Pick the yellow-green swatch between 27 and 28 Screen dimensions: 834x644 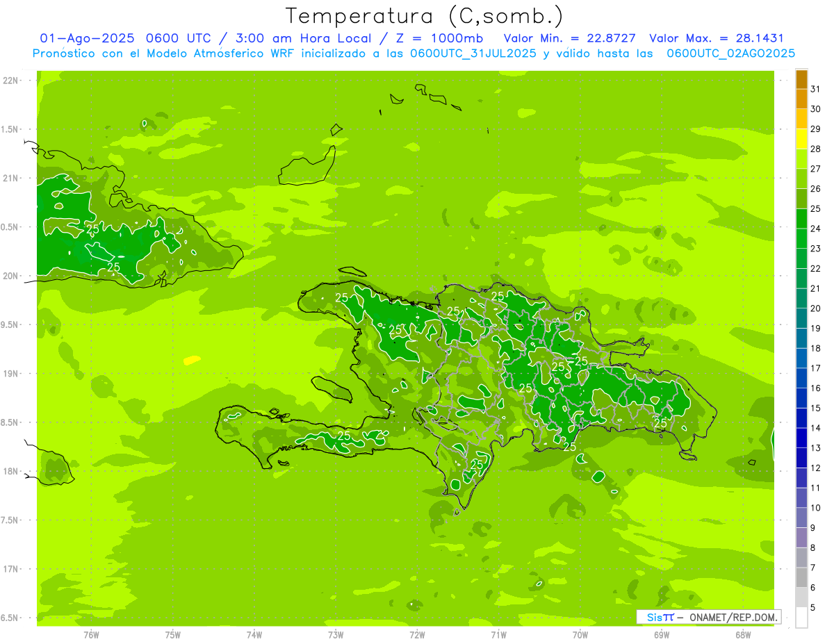click(801, 159)
